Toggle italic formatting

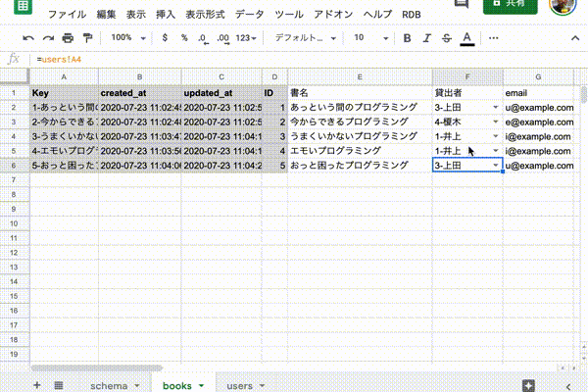pos(426,38)
